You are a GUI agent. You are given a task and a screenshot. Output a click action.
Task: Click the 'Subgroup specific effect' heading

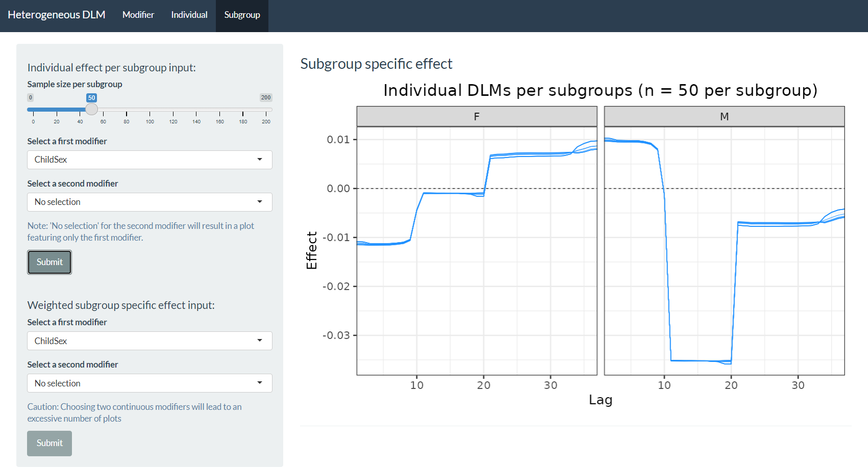(x=376, y=64)
